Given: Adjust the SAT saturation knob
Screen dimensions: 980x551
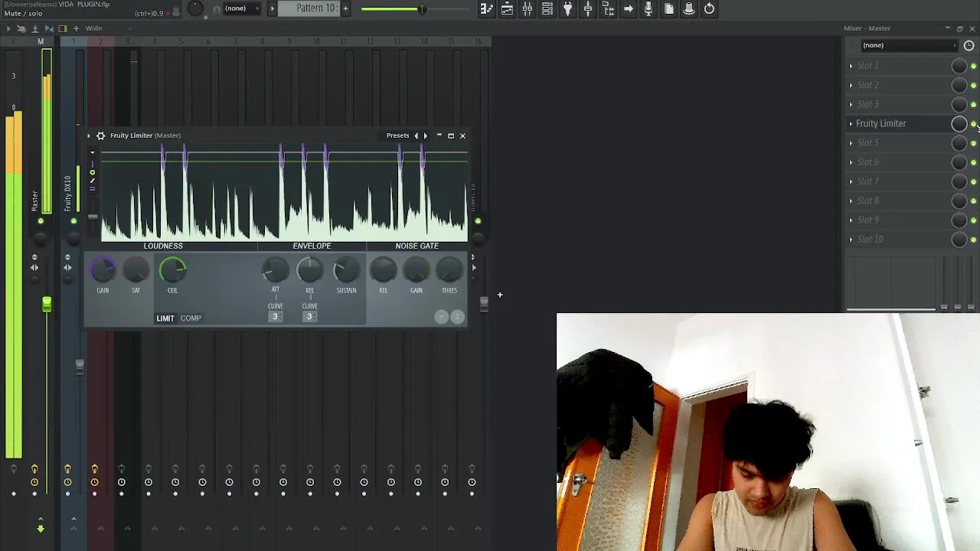Looking at the screenshot, I should point(136,269).
